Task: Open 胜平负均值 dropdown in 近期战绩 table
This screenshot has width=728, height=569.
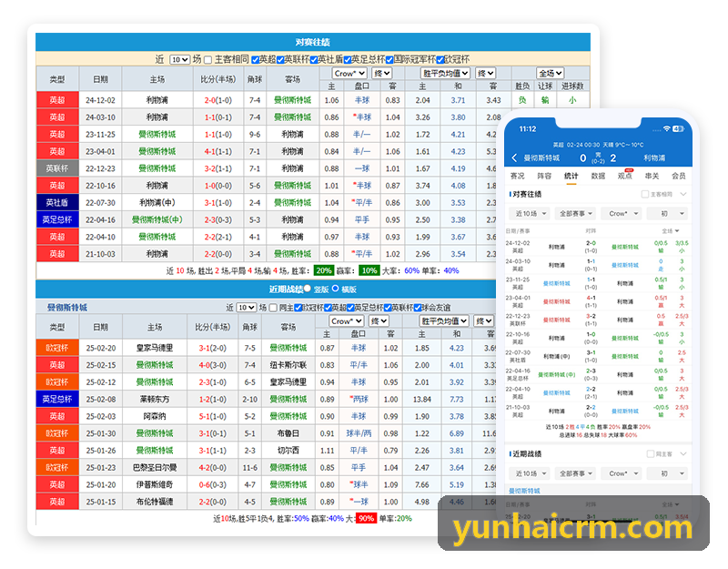Action: pos(443,321)
